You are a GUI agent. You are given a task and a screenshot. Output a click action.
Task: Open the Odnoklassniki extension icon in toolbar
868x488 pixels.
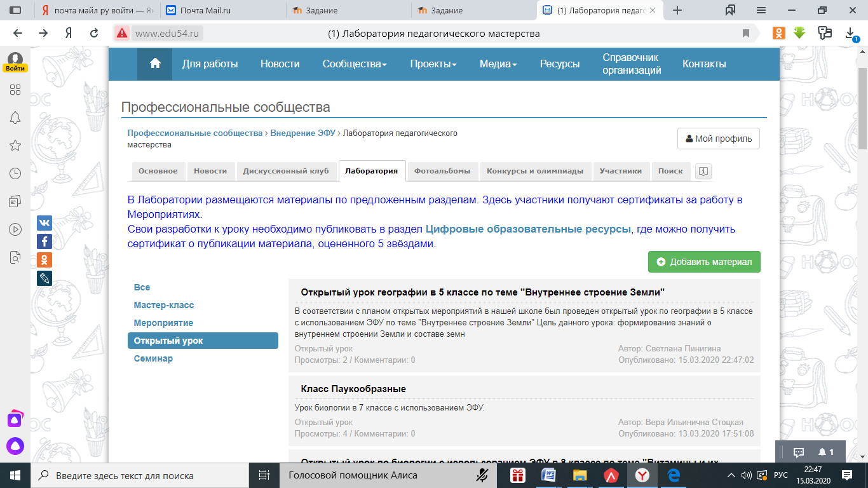tap(779, 33)
